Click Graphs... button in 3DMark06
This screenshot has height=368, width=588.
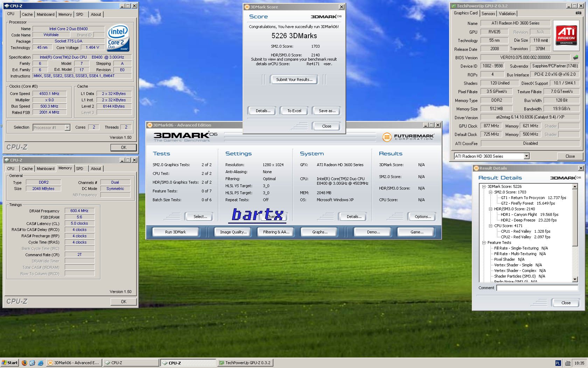tap(320, 232)
